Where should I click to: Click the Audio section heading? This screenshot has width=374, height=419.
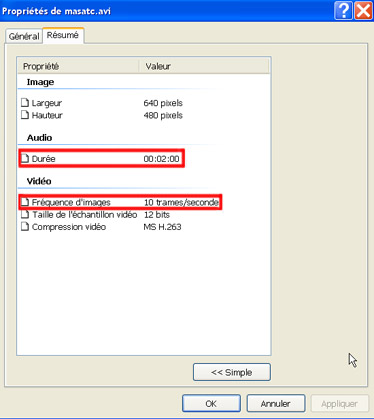39,138
